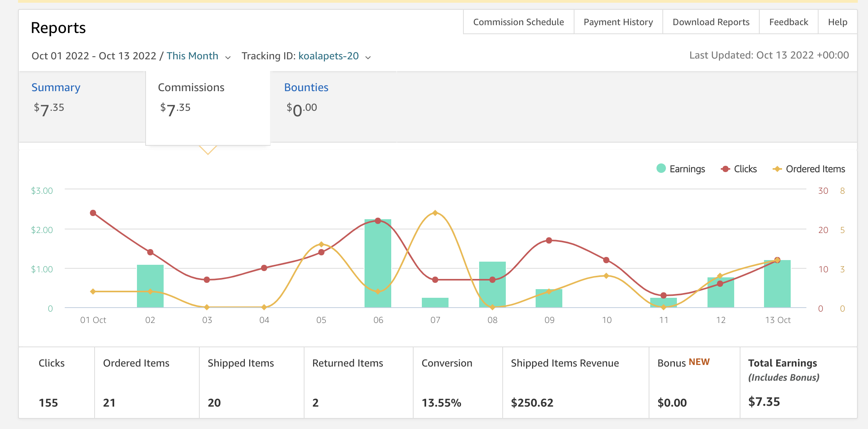Switch to the Bounties tab
The image size is (868, 429).
(x=306, y=87)
